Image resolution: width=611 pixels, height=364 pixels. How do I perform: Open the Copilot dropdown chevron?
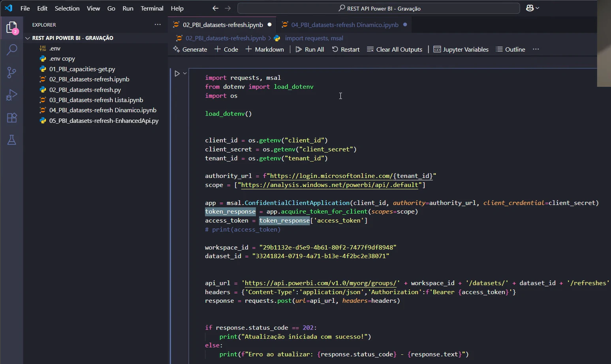tap(537, 8)
